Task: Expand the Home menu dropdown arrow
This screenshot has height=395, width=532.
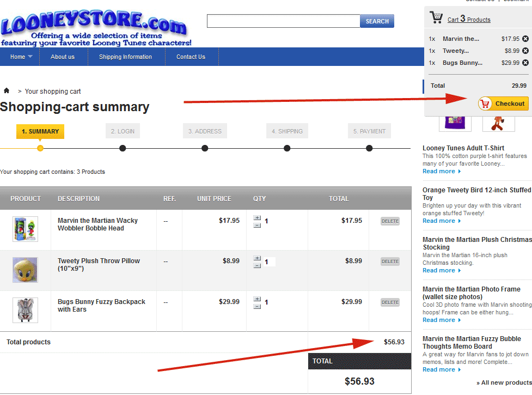Action: coord(30,56)
